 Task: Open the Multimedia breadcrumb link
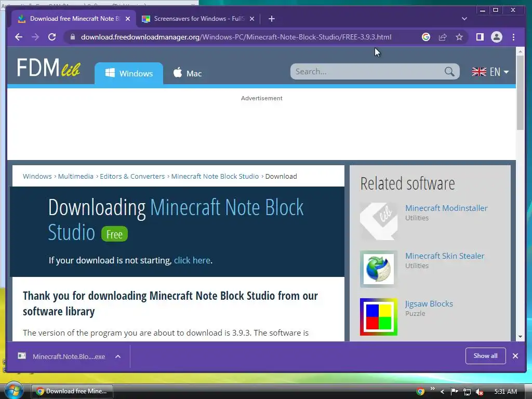(x=76, y=177)
